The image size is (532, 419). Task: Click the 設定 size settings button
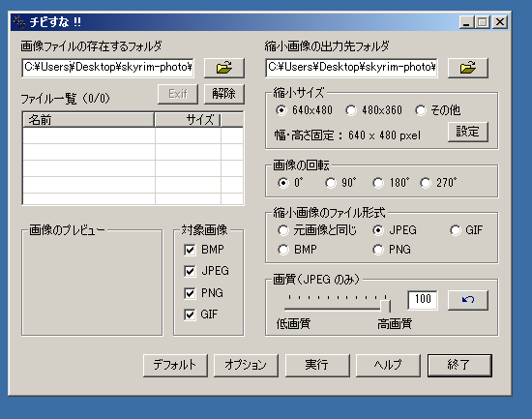point(468,132)
